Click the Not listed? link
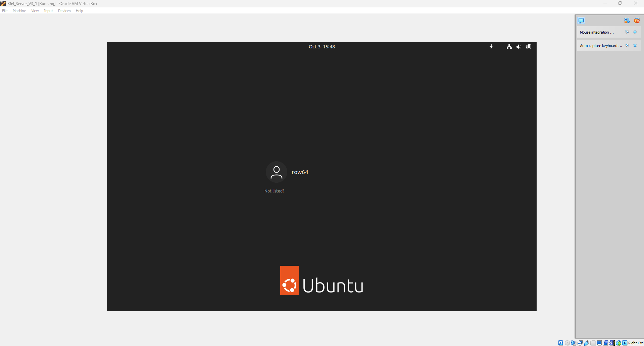Image resolution: width=644 pixels, height=346 pixels. coord(274,191)
